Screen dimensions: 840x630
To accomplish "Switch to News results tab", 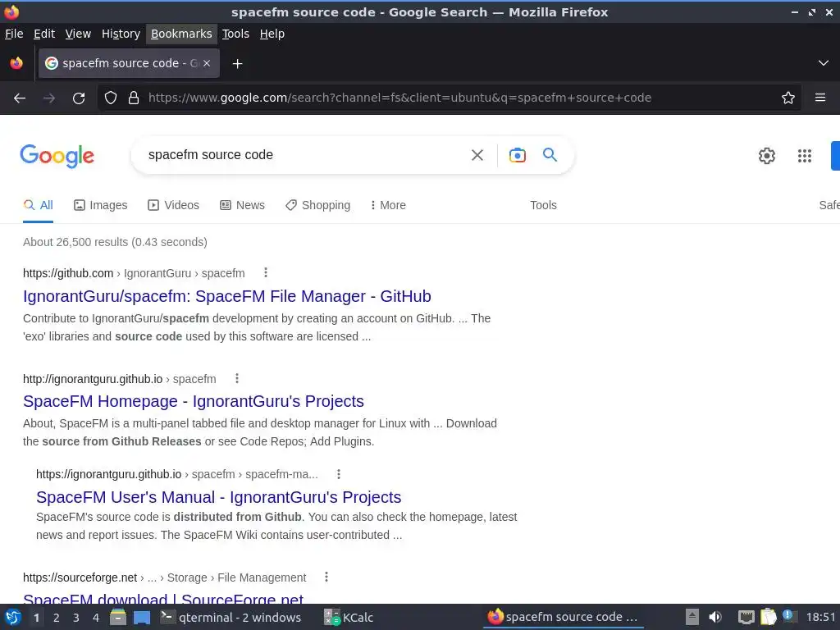I will 242,205.
